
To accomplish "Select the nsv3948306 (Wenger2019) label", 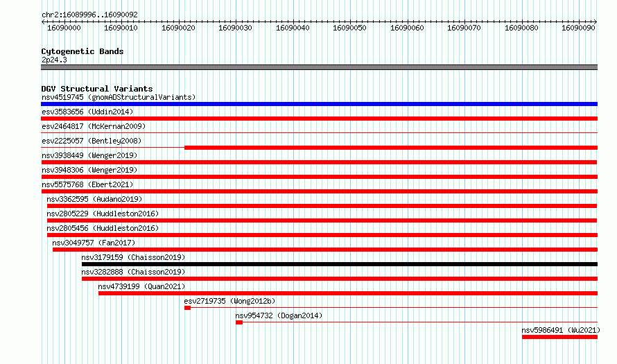I will coord(89,170).
